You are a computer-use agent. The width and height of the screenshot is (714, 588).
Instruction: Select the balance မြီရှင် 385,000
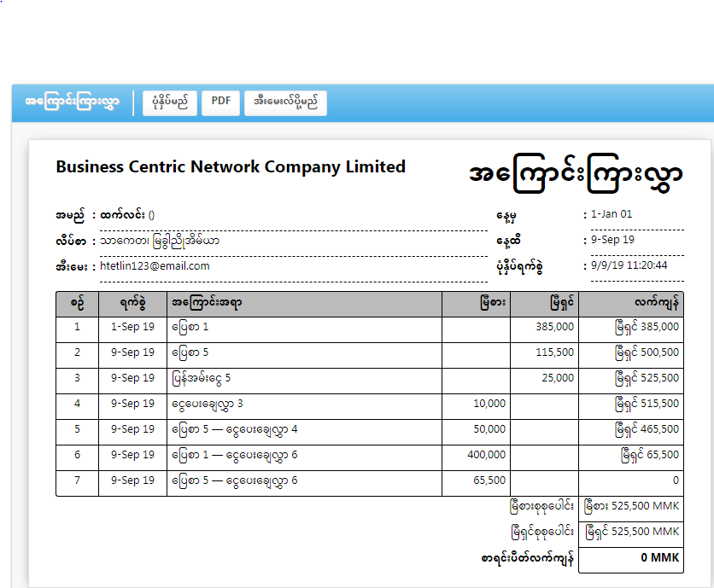pos(647,327)
